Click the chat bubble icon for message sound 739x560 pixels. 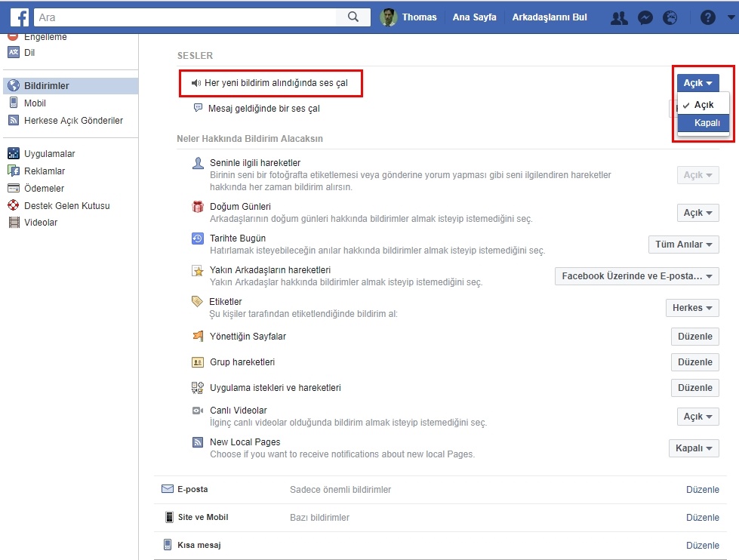(x=199, y=109)
